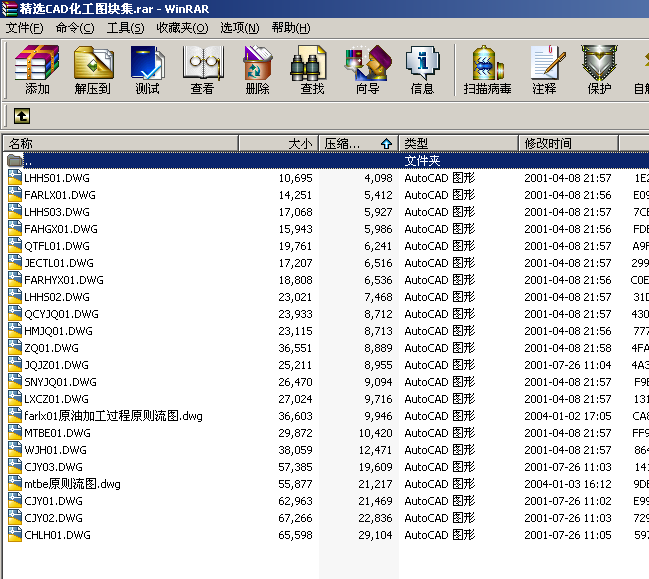This screenshot has width=649, height=579.
Task: Click packed size value 12,471
Action: click(375, 450)
